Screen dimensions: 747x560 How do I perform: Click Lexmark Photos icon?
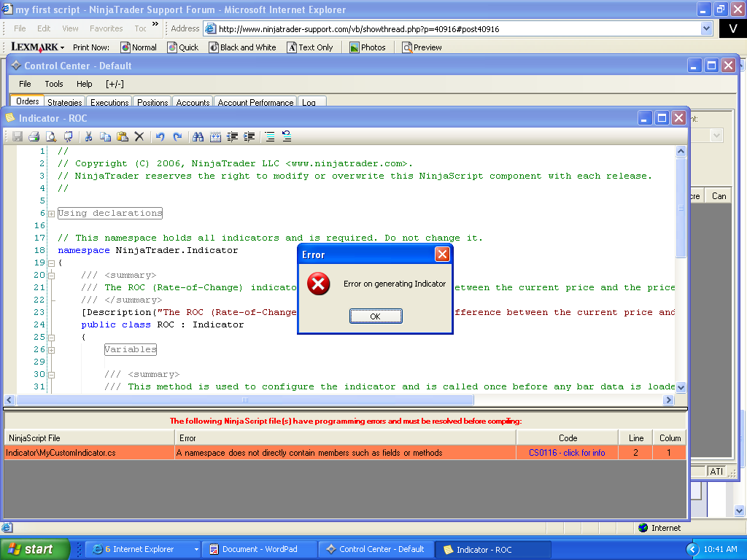354,47
